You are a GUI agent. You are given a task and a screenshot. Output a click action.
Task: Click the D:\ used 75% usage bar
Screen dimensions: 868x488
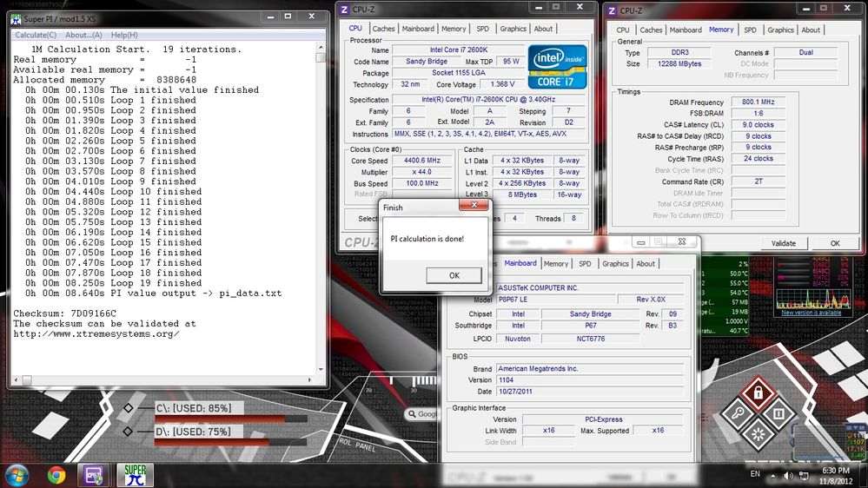pyautogui.click(x=231, y=443)
